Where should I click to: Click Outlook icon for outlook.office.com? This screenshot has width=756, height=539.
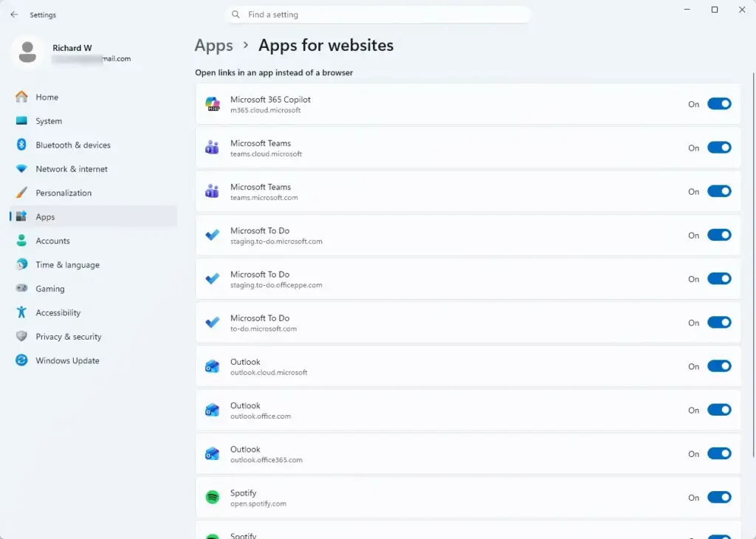[x=212, y=411]
